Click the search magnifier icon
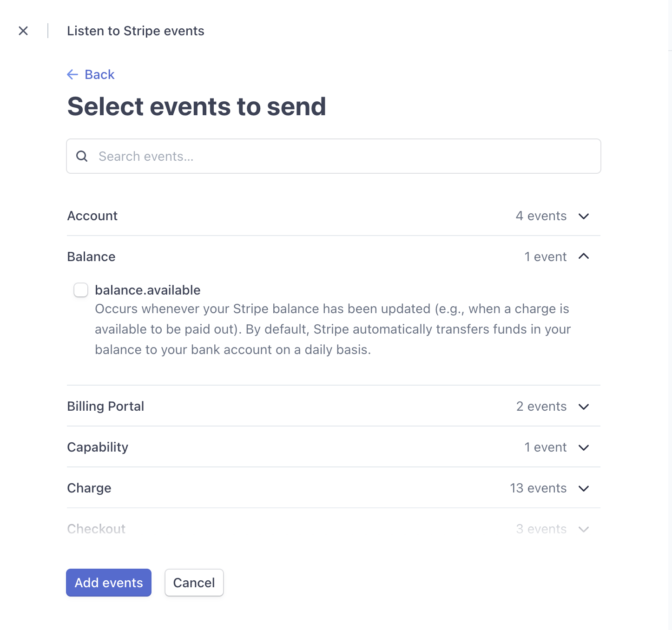 pos(82,156)
